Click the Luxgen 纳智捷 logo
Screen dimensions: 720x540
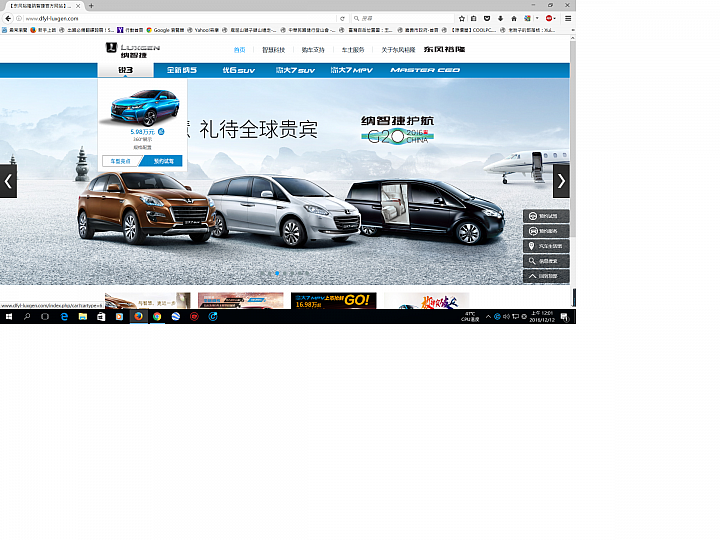133,50
